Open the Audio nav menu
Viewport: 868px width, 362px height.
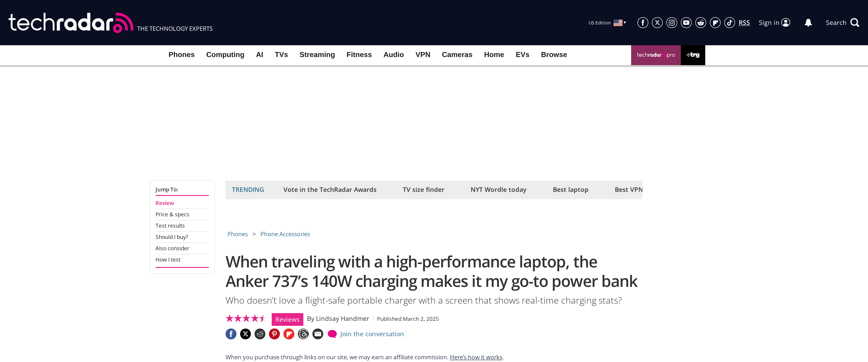tap(393, 55)
